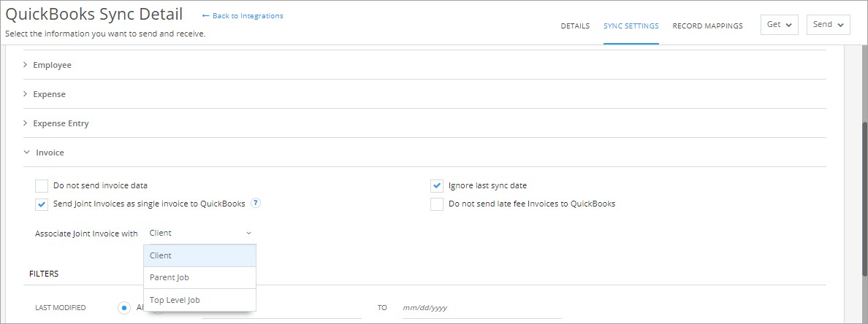Click the FILTERS heading text
Image resolution: width=868 pixels, height=324 pixels.
[44, 273]
